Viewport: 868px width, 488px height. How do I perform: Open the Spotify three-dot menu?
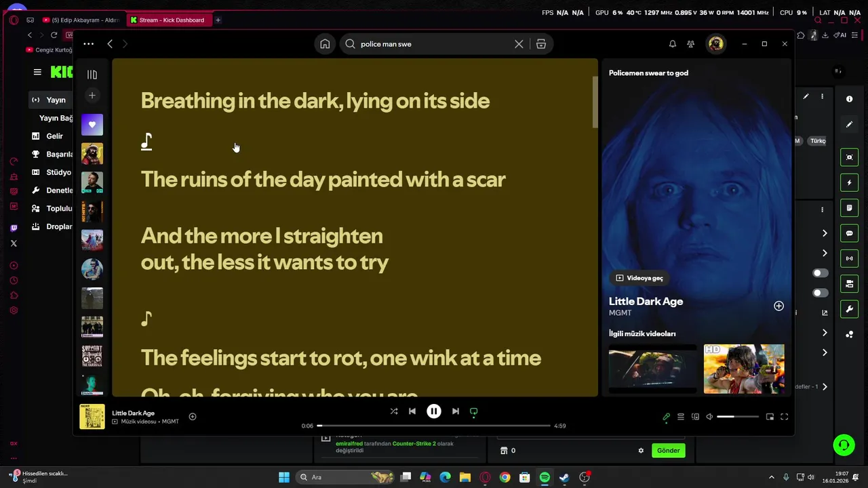(88, 44)
